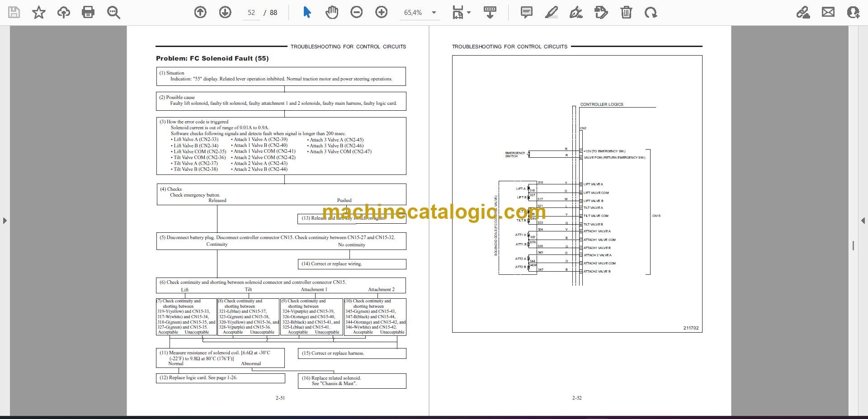The width and height of the screenshot is (868, 419).
Task: Click figure number '211702'
Action: tap(691, 328)
